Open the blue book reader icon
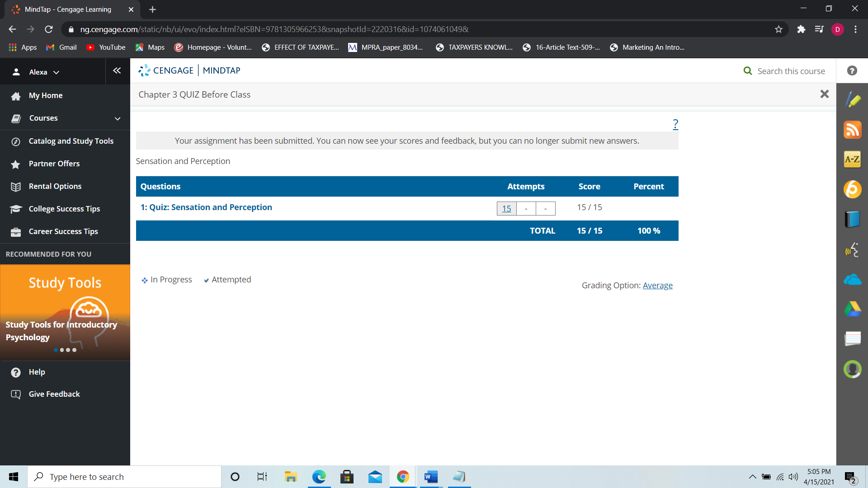 (852, 219)
